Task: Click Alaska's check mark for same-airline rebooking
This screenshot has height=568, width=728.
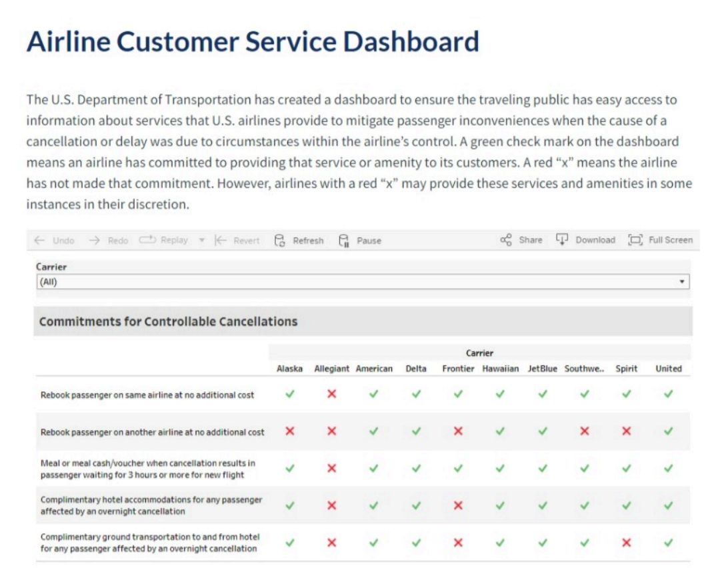Action: (290, 394)
